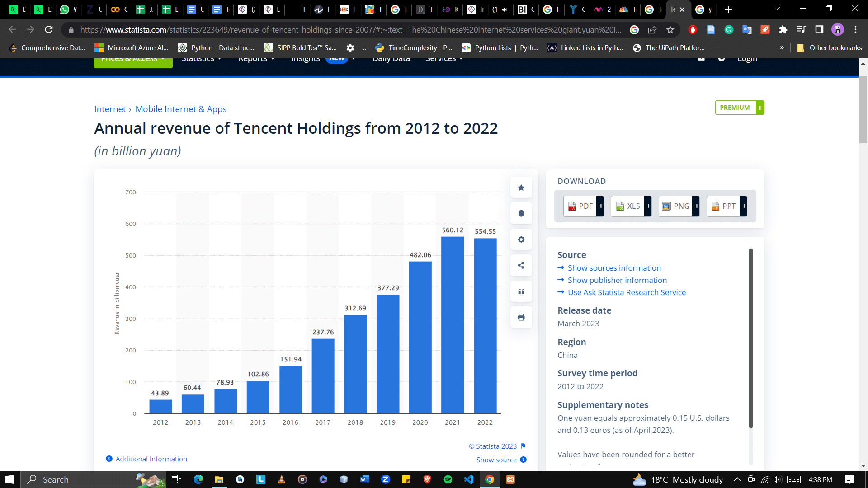Click the citation quote icon
868x488 pixels.
point(521,291)
